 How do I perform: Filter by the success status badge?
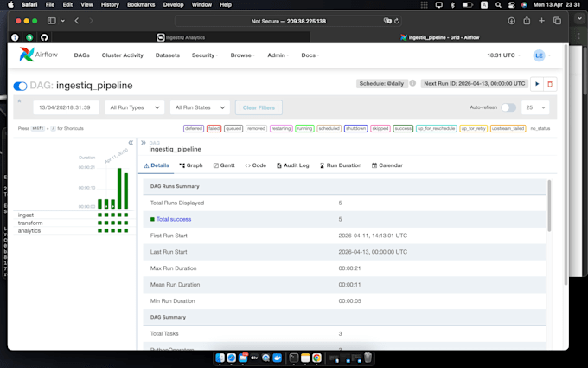[403, 128]
